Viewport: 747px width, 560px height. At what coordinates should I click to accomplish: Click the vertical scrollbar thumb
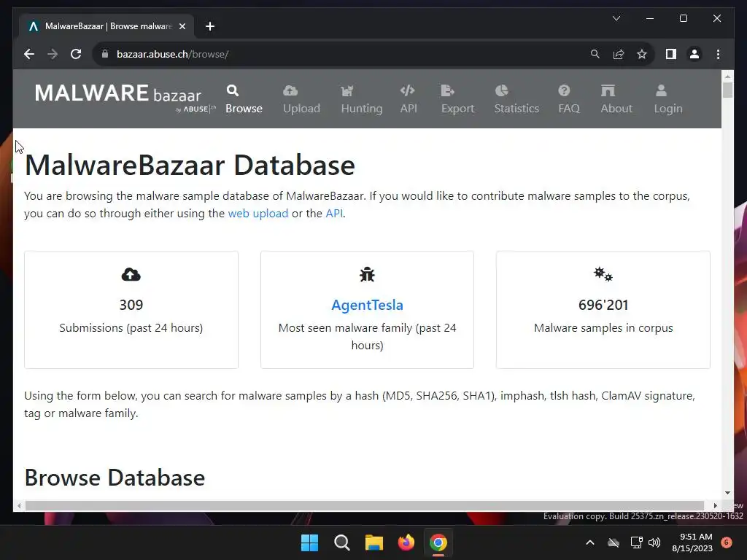pyautogui.click(x=727, y=90)
